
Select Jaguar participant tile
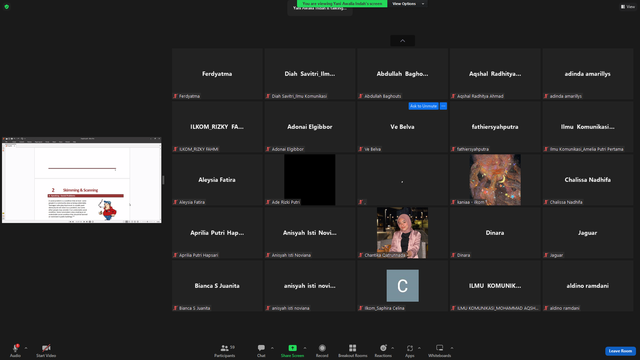(588, 233)
